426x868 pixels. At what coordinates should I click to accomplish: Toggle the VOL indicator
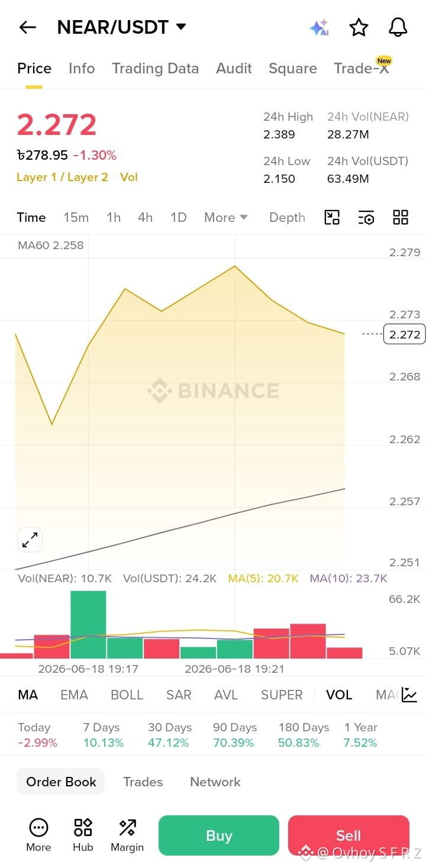pos(339,695)
